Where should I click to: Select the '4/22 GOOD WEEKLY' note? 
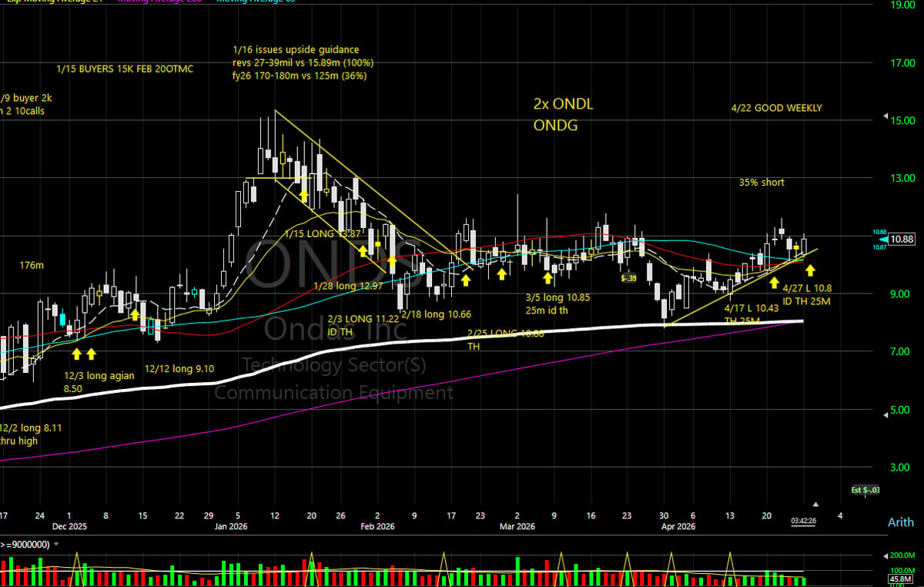[776, 108]
